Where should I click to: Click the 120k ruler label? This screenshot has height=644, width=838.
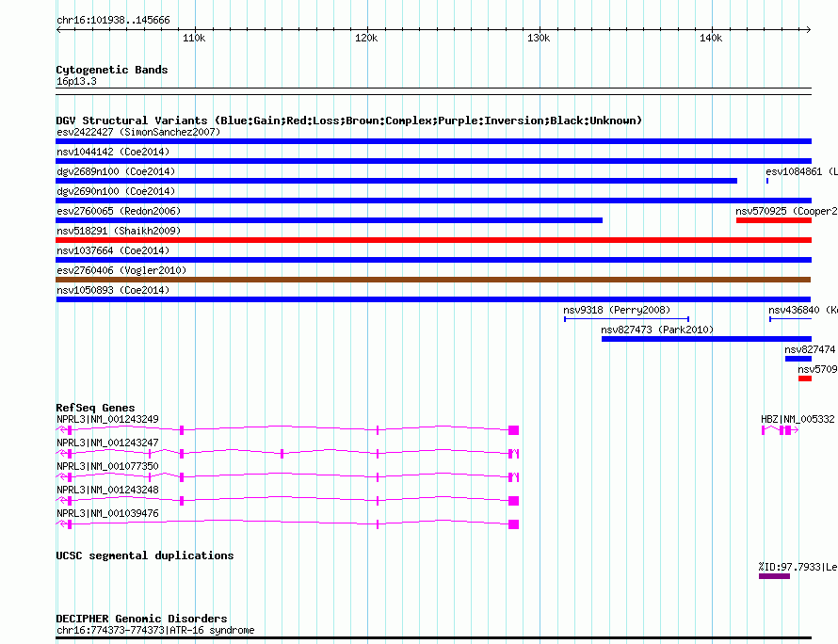click(x=366, y=38)
